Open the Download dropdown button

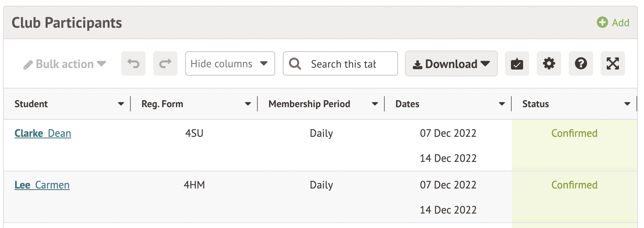click(x=451, y=64)
